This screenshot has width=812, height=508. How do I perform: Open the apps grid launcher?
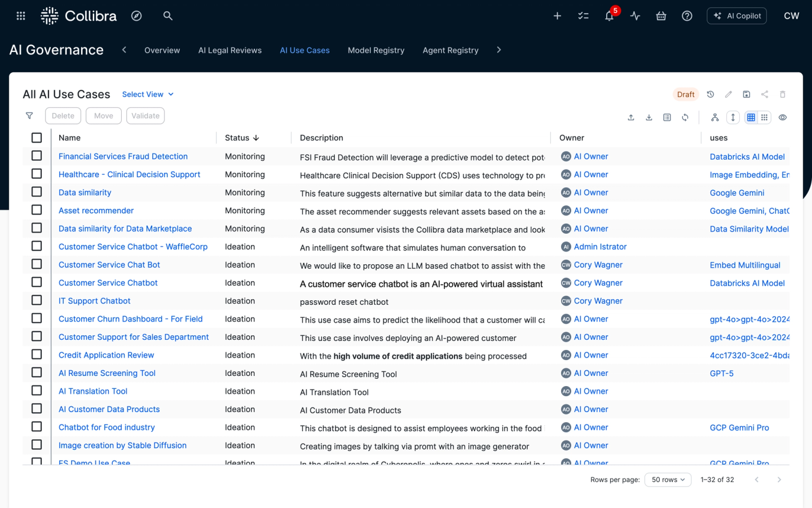click(21, 16)
